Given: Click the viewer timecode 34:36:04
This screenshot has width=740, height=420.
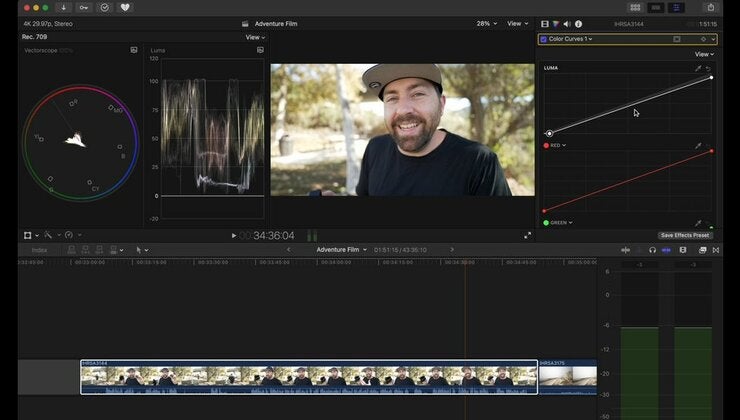Looking at the screenshot, I should coord(274,235).
